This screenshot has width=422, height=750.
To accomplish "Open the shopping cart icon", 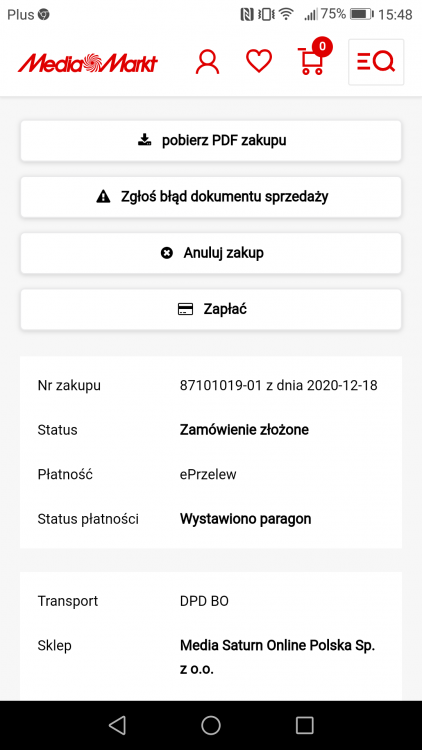I will [x=311, y=61].
